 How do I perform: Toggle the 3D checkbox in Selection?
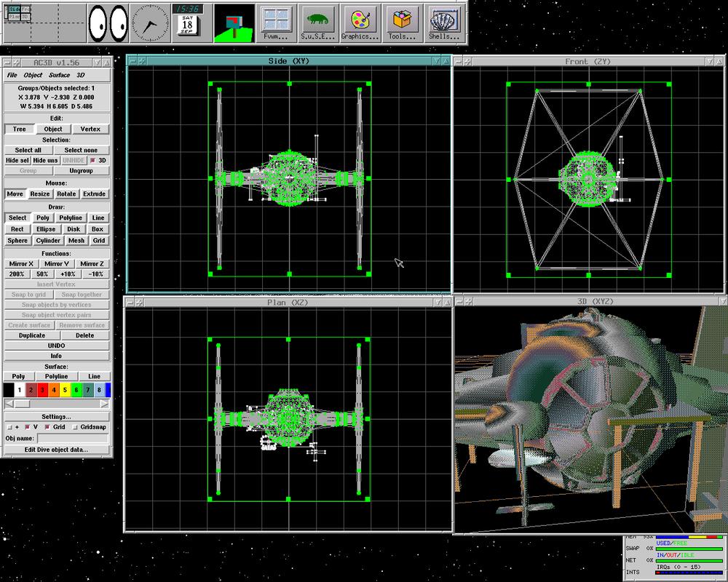tap(93, 161)
